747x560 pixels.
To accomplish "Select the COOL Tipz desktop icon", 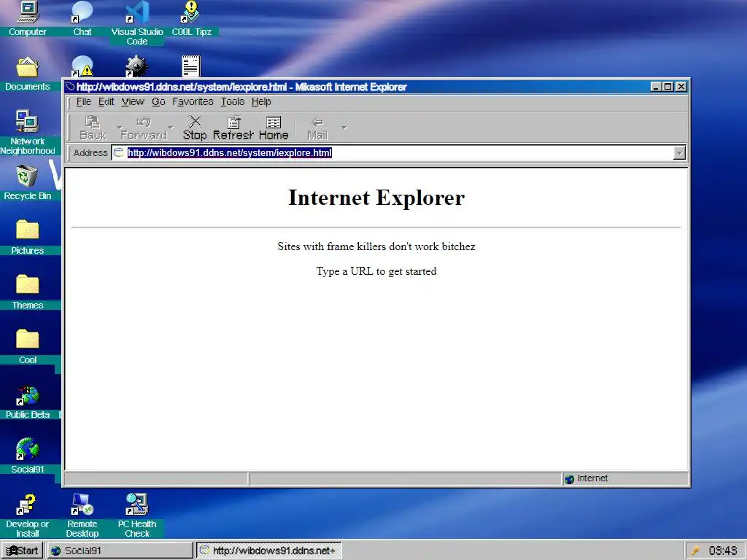I will [x=192, y=19].
